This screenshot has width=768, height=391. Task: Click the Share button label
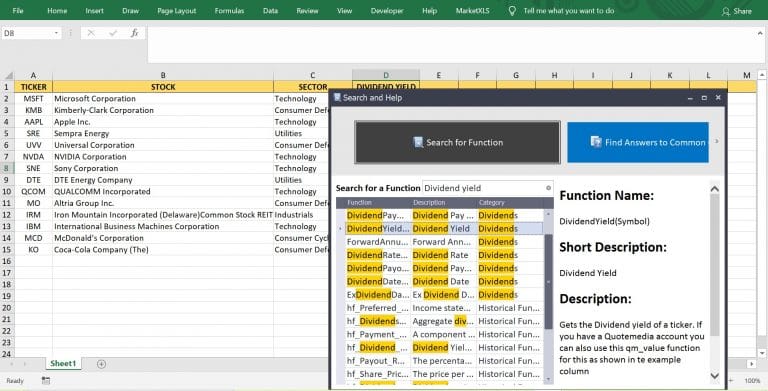pyautogui.click(x=743, y=11)
